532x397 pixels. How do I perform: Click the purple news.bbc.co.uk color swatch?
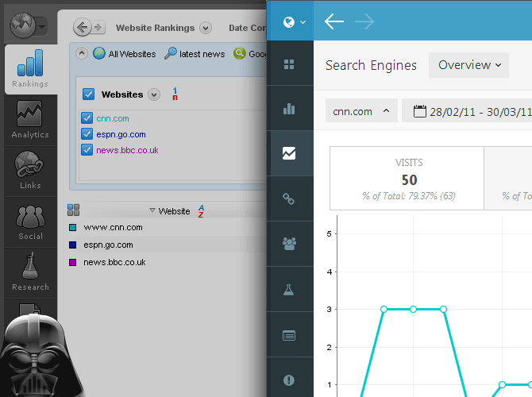[x=73, y=262]
